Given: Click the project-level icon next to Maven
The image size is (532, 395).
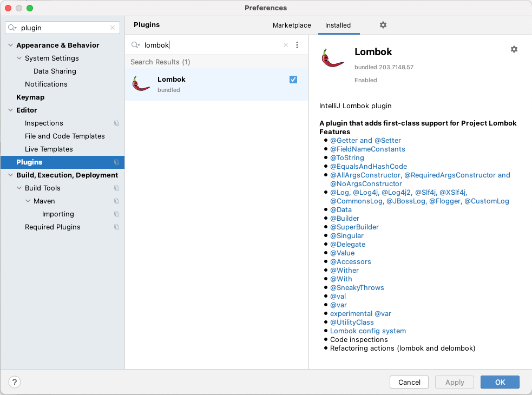Looking at the screenshot, I should [x=117, y=201].
